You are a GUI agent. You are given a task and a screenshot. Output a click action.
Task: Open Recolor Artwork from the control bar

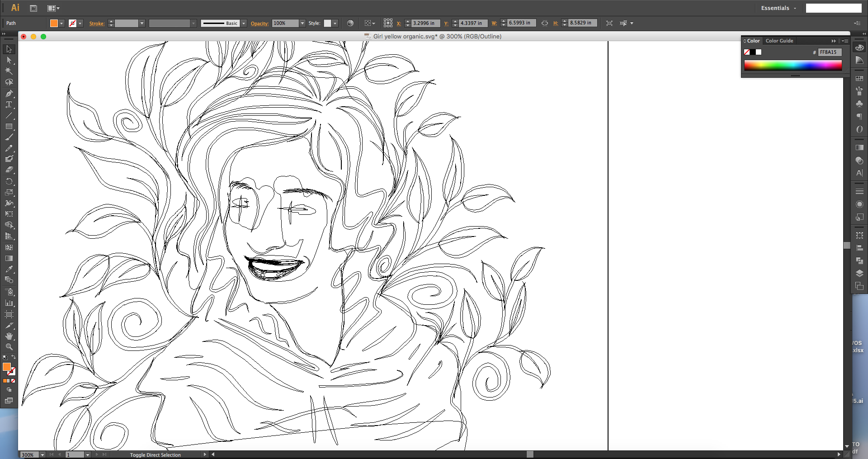350,23
